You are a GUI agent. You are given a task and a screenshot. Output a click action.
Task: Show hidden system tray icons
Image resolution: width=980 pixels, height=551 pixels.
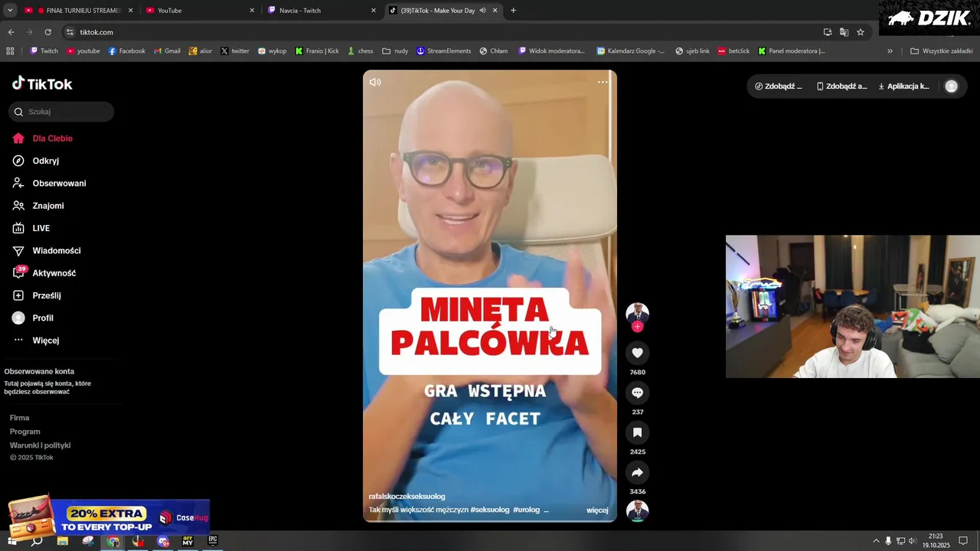876,541
